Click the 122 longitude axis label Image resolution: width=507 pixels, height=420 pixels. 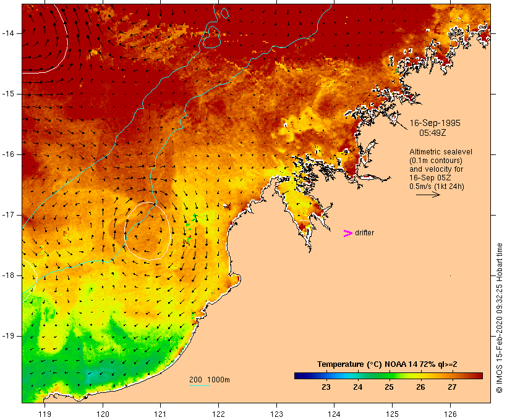(x=219, y=414)
